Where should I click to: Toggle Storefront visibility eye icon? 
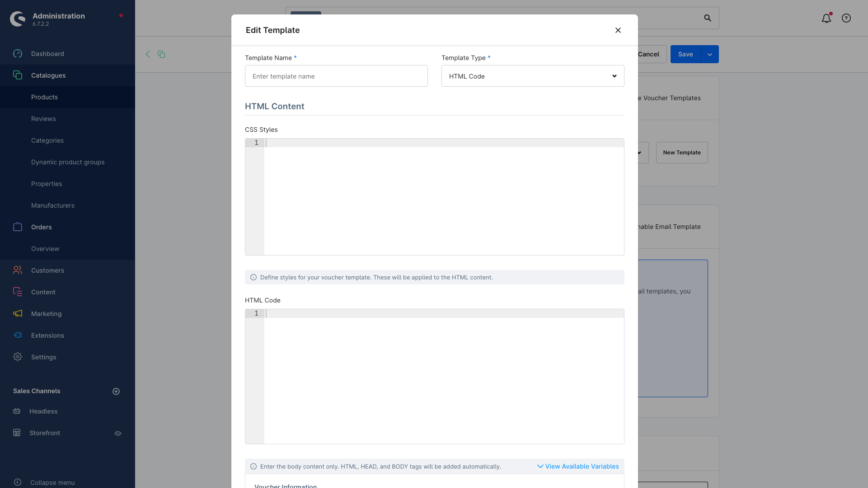118,433
